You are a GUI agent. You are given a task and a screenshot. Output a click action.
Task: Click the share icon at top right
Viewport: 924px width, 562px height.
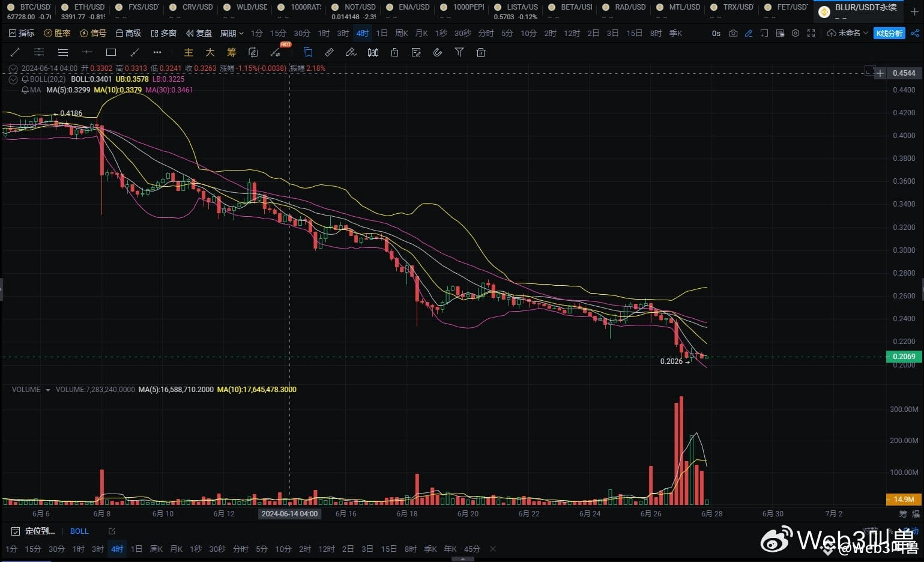click(914, 33)
